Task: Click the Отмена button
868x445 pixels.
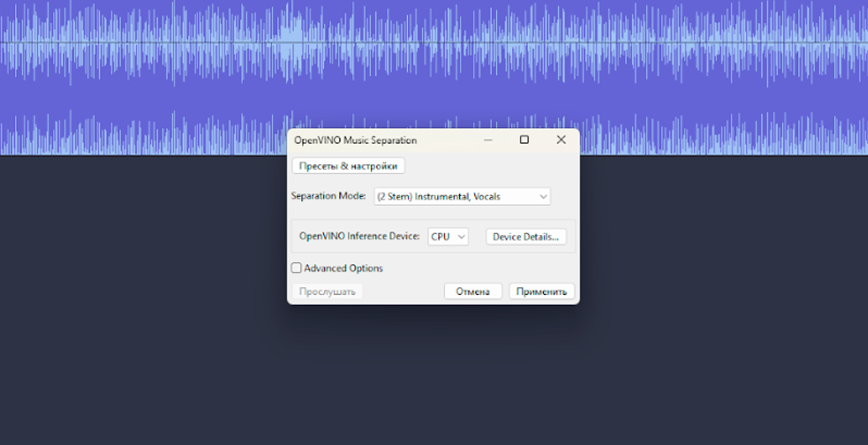Action: 473,291
